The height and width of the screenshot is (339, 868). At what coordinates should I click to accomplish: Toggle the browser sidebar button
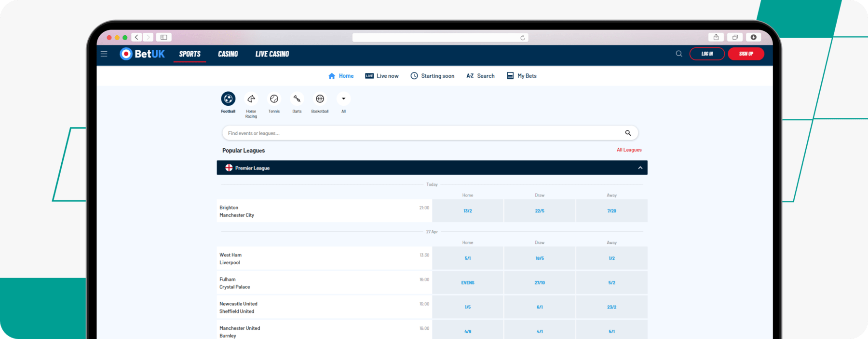(x=164, y=37)
